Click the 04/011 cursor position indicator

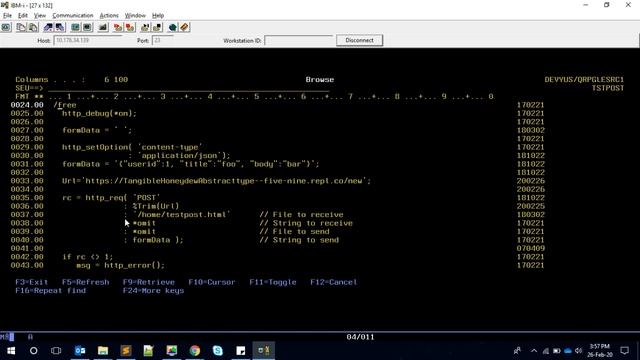pyautogui.click(x=360, y=337)
